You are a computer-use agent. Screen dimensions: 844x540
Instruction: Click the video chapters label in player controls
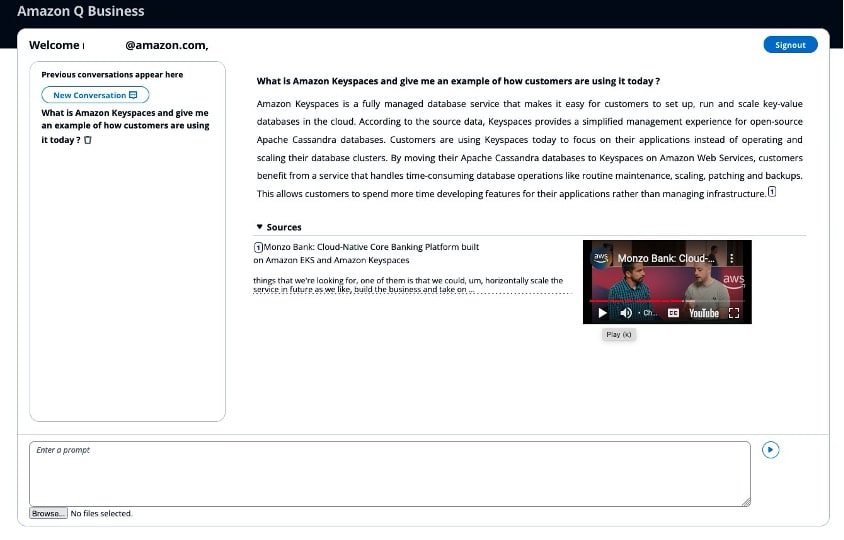649,313
